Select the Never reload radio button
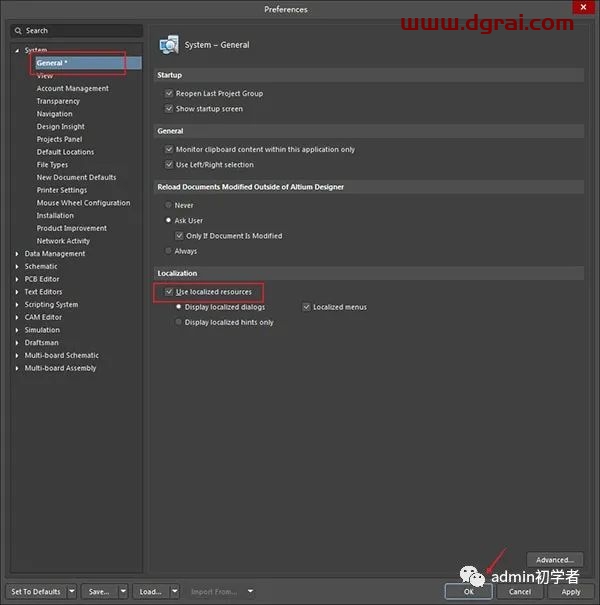Screen dimensions: 600x605 [169, 205]
